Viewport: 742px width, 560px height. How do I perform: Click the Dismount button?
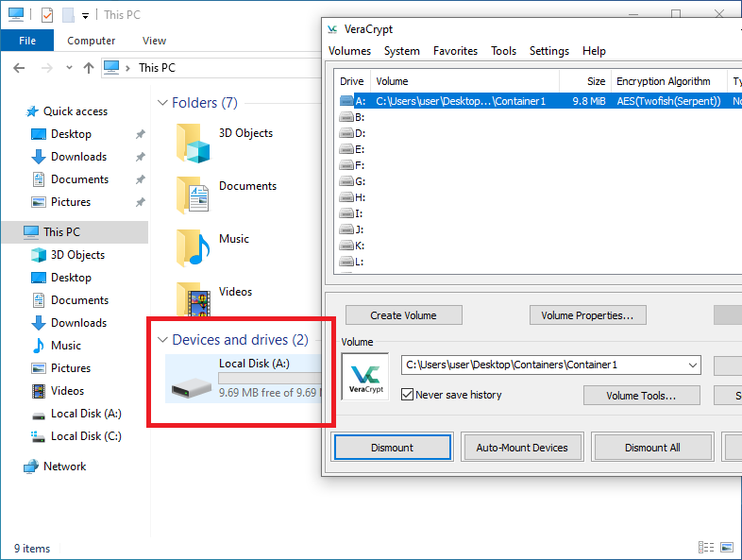[x=393, y=448]
